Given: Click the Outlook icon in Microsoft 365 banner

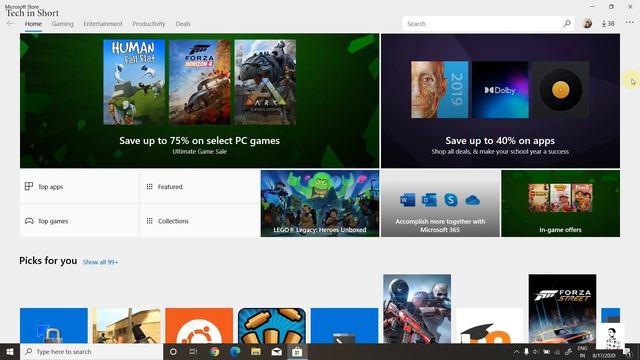Looking at the screenshot, I should coord(429,200).
